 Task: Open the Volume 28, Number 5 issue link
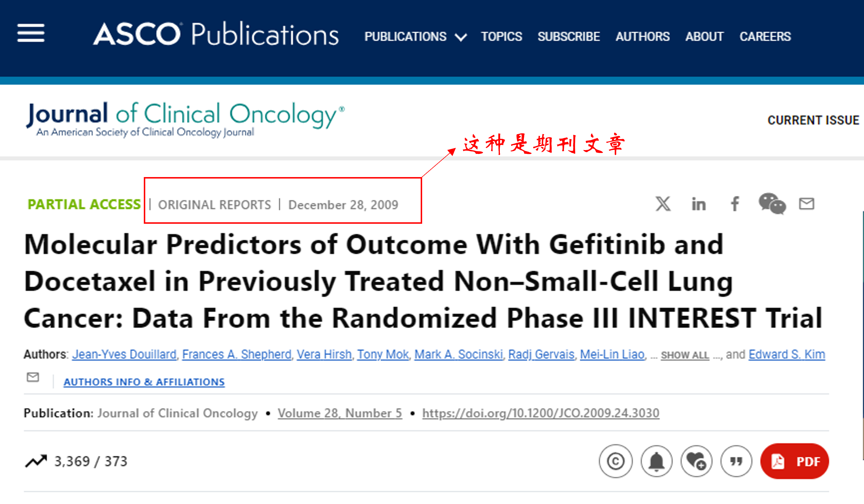click(x=340, y=413)
